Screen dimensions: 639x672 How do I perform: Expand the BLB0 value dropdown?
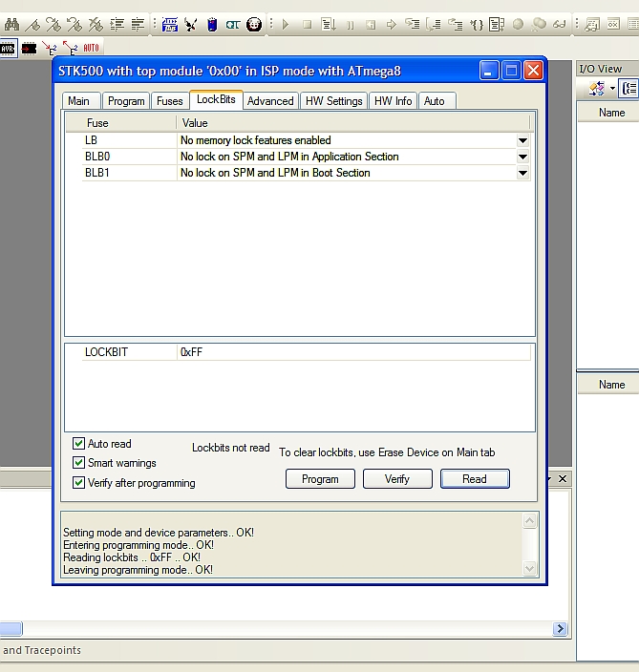click(x=522, y=157)
